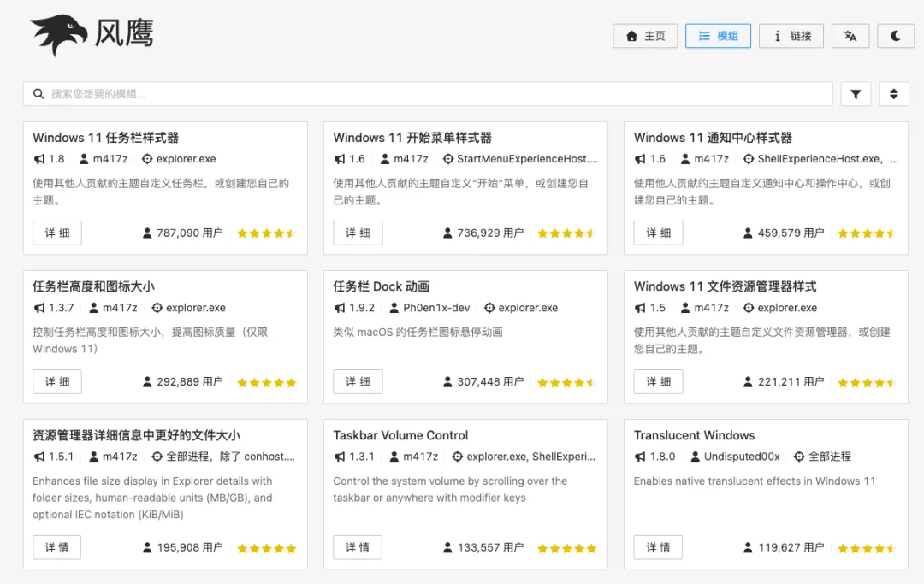924x584 pixels.
Task: Click star rating of Windows 11 任务栏样式器
Action: pos(266,233)
